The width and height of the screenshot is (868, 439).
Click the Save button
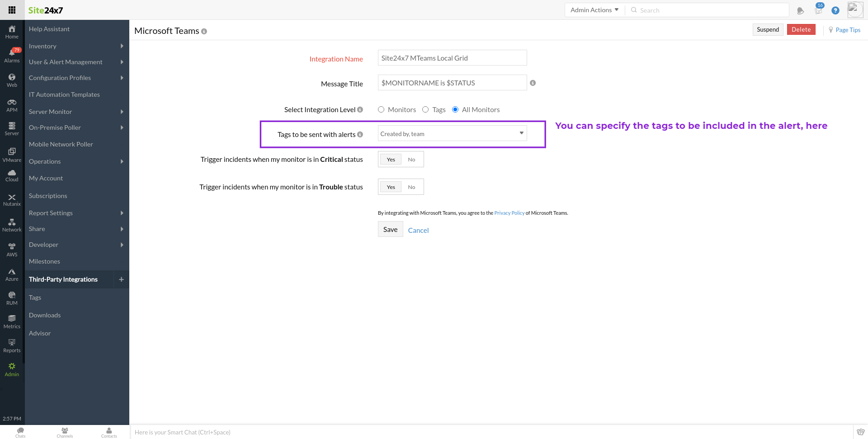point(390,229)
